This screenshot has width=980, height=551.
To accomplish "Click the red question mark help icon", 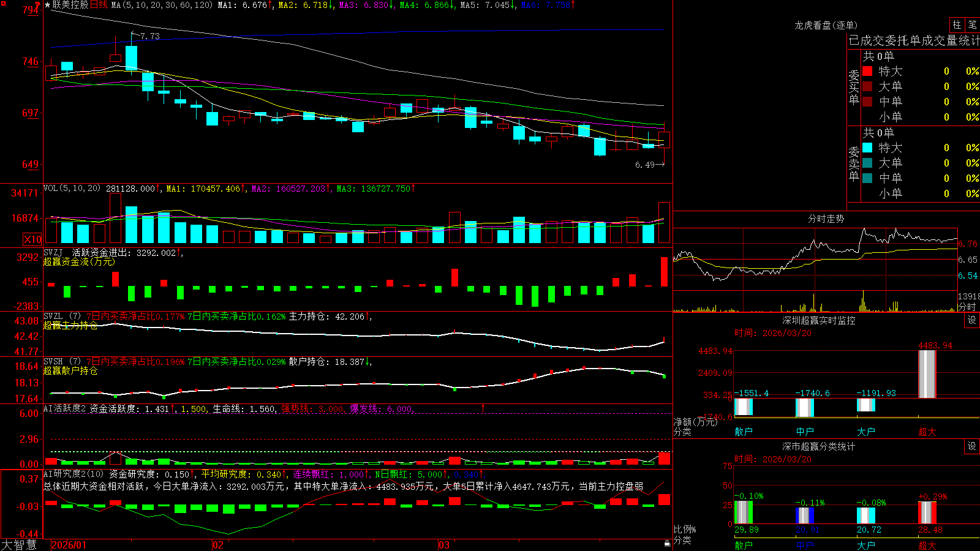I will tap(38, 5).
